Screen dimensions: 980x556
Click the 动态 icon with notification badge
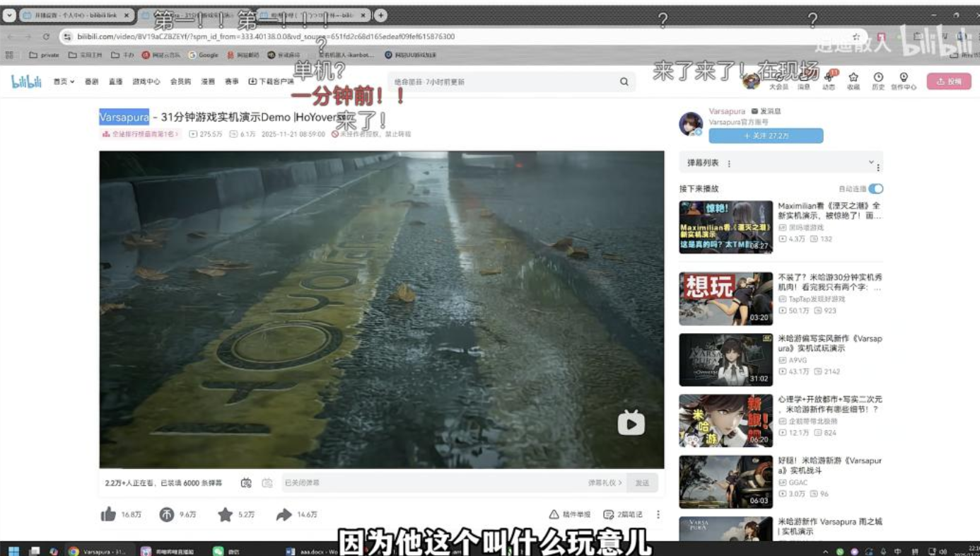(829, 78)
